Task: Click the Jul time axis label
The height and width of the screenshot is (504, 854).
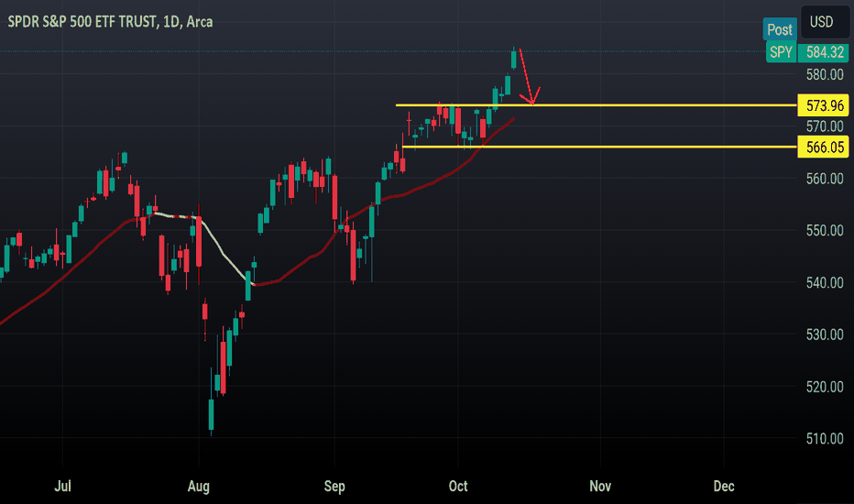Action: [62, 486]
